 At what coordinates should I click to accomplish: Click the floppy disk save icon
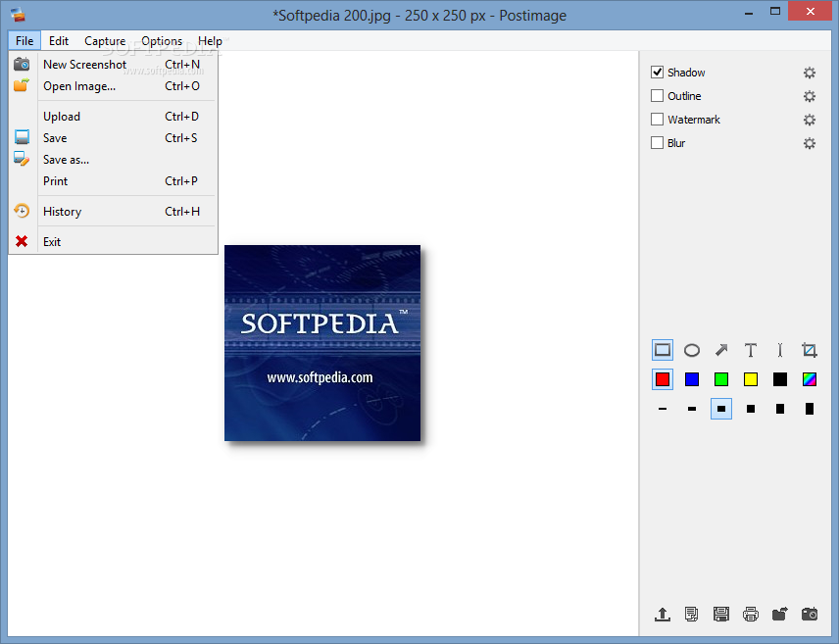[x=721, y=614]
